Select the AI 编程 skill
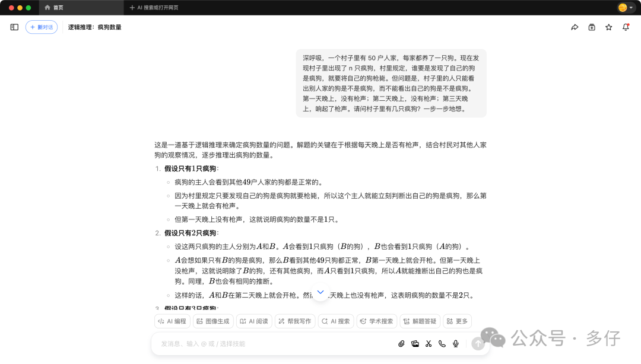The width and height of the screenshot is (641, 364). (172, 321)
